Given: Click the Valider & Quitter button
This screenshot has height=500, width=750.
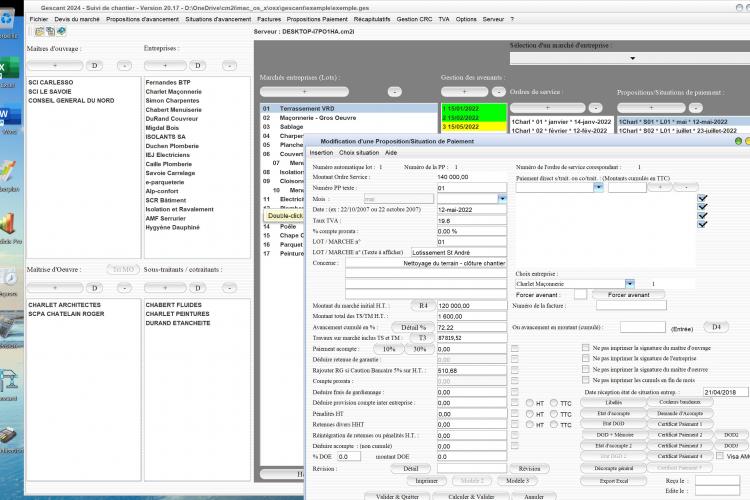Looking at the screenshot, I should (x=397, y=497).
